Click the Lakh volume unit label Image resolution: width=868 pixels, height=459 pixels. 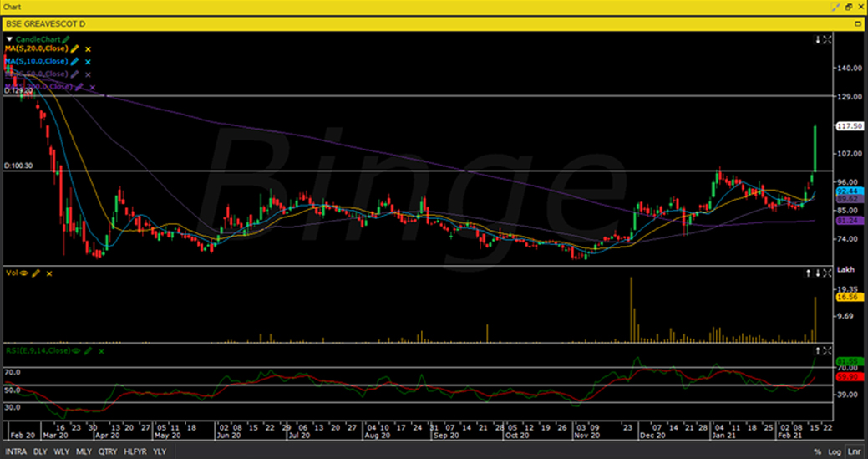(x=845, y=270)
